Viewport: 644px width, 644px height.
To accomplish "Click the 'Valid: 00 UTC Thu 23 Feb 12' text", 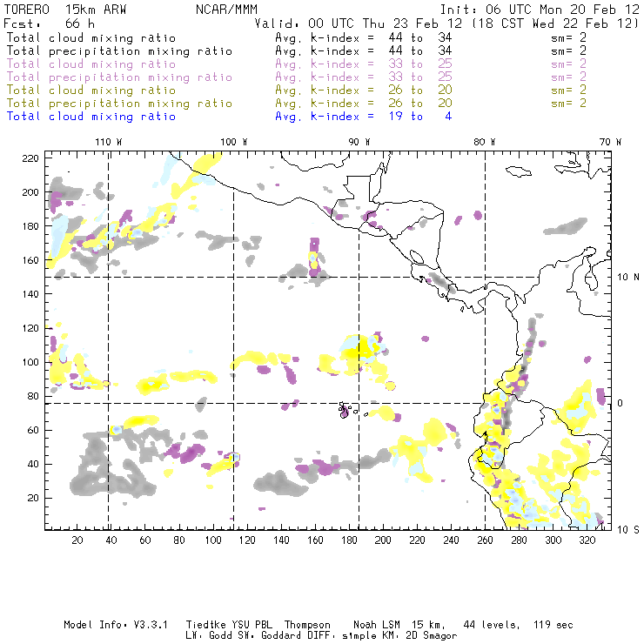I will coord(359,23).
